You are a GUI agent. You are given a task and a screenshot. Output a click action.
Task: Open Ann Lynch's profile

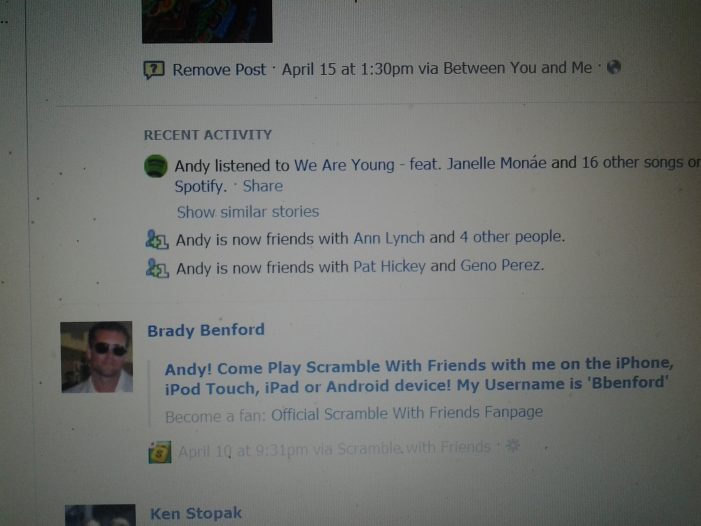pos(389,238)
